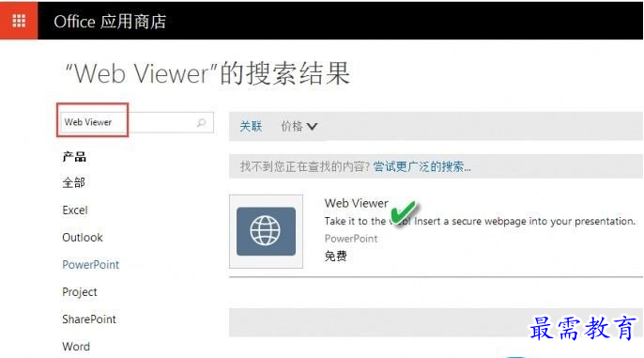
Task: Open the app launcher grid icon
Action: [x=19, y=20]
